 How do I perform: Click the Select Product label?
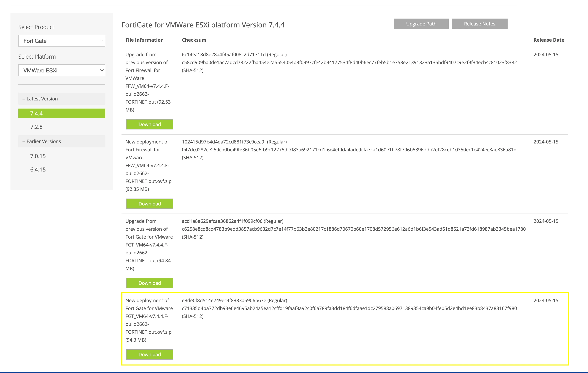[36, 27]
